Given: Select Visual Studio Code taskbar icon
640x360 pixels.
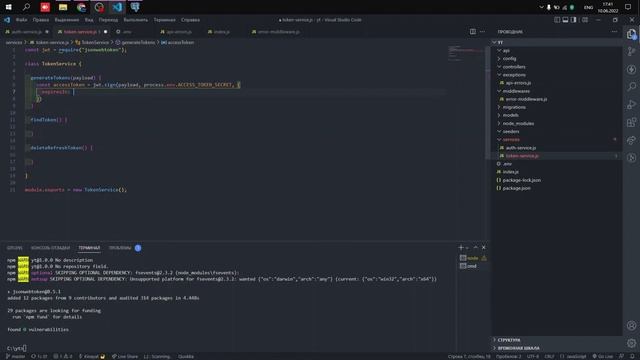Looking at the screenshot, I should pyautogui.click(x=117, y=7).
